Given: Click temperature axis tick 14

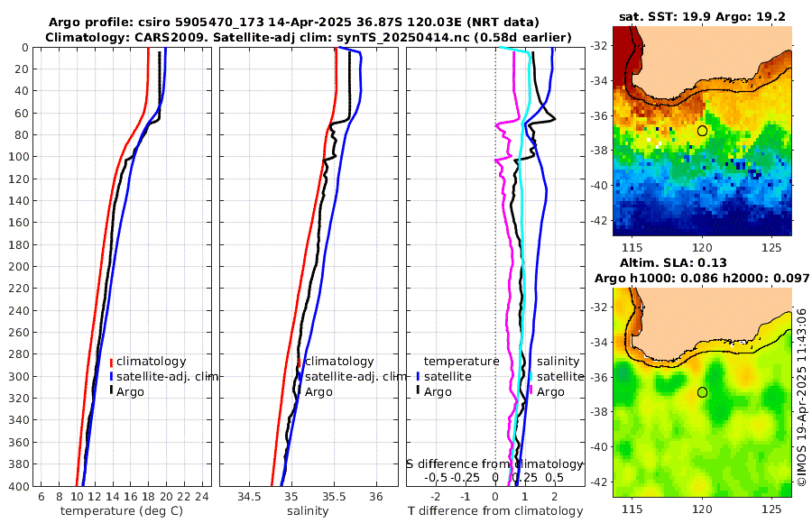Looking at the screenshot, I should [113, 497].
